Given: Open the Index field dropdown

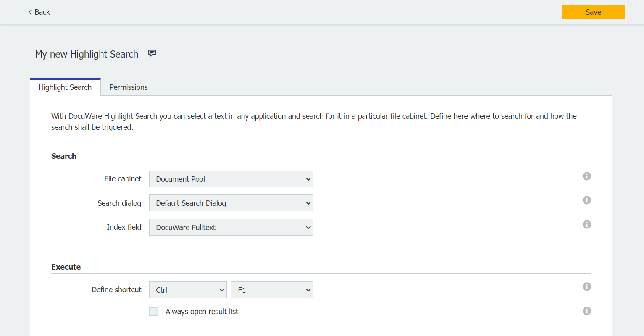Looking at the screenshot, I should click(231, 227).
